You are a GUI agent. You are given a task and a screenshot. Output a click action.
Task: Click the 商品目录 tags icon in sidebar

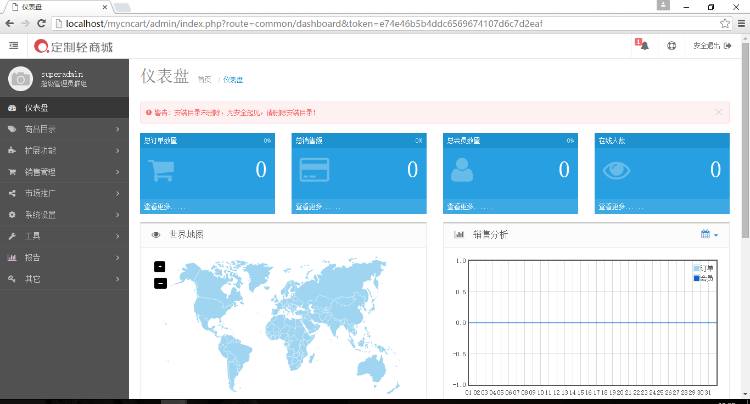(12, 129)
